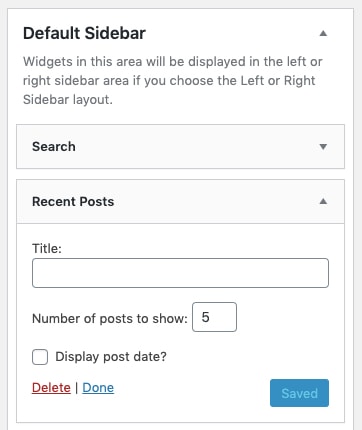Click empty space in Search widget bar

tap(197, 147)
